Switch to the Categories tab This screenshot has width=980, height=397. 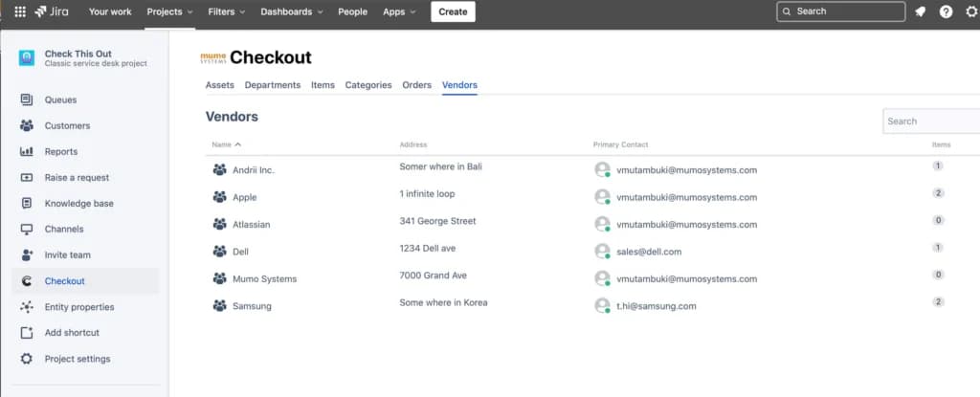368,85
